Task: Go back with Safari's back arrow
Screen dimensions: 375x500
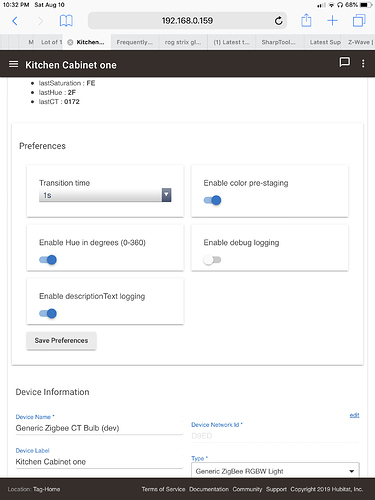Action: [x=15, y=21]
